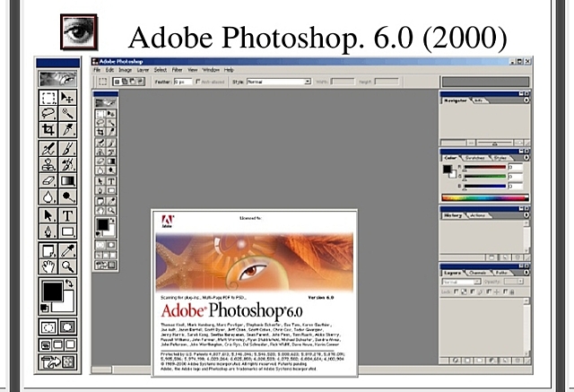Switch to Standard mode in enlarged toolbox

(x=48, y=327)
